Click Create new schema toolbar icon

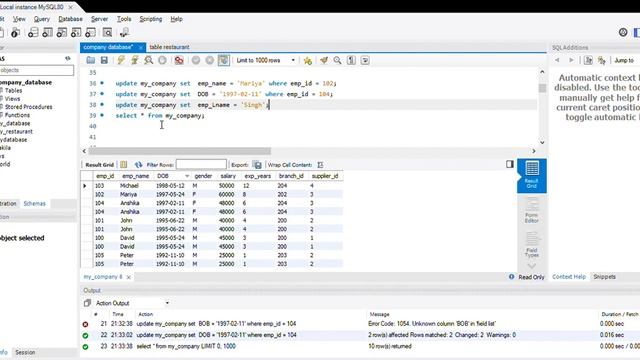click(33, 33)
